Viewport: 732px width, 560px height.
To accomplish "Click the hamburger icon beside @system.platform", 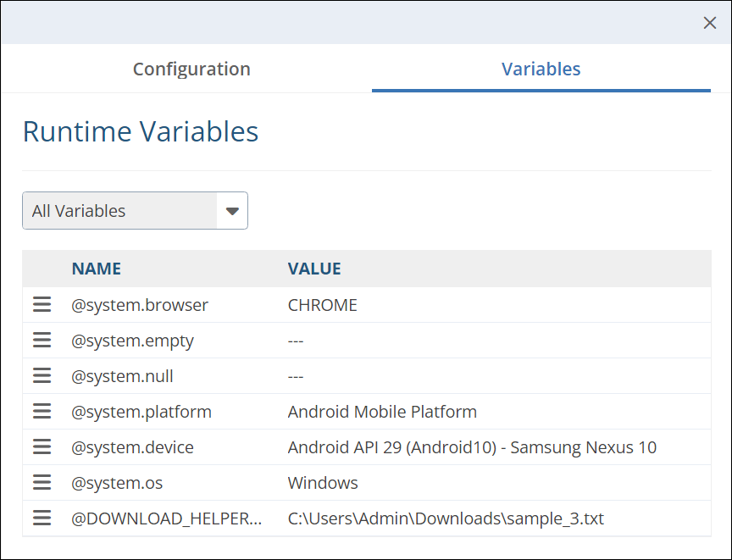I will [42, 412].
